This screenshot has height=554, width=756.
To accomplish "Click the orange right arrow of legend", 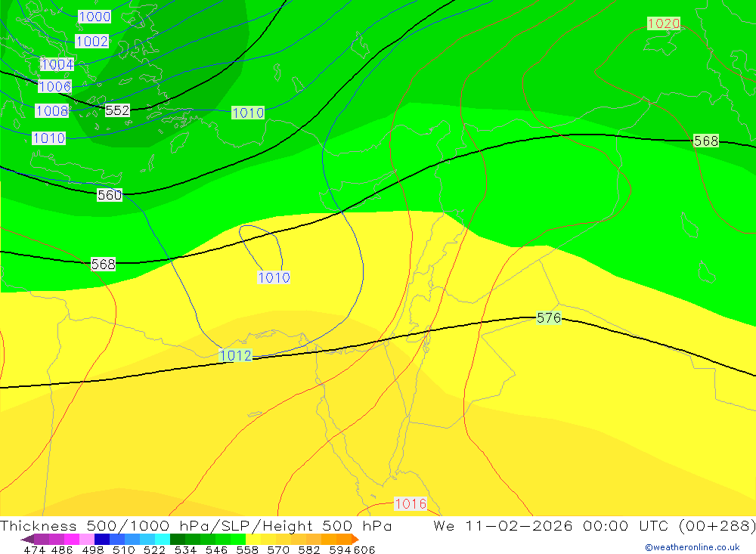I will 355,539.
